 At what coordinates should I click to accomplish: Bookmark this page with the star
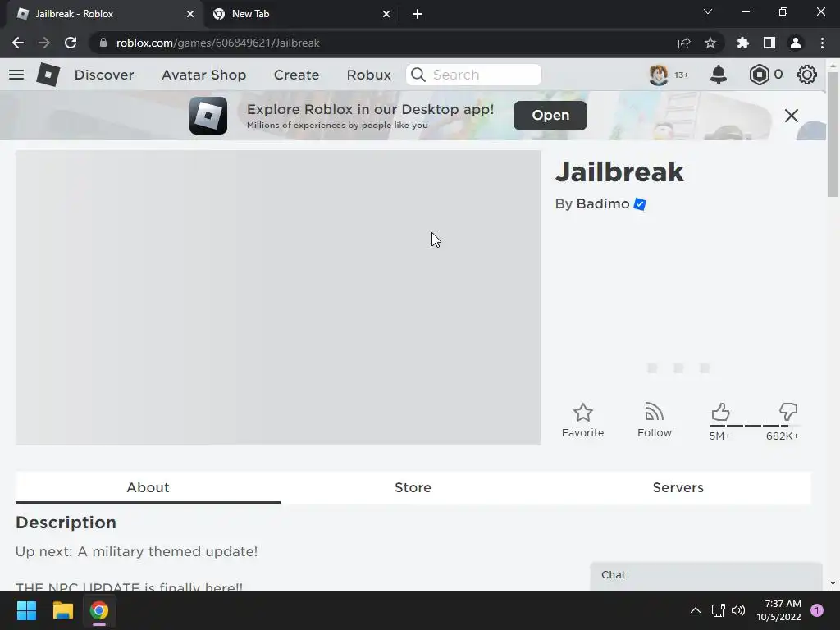tap(710, 43)
